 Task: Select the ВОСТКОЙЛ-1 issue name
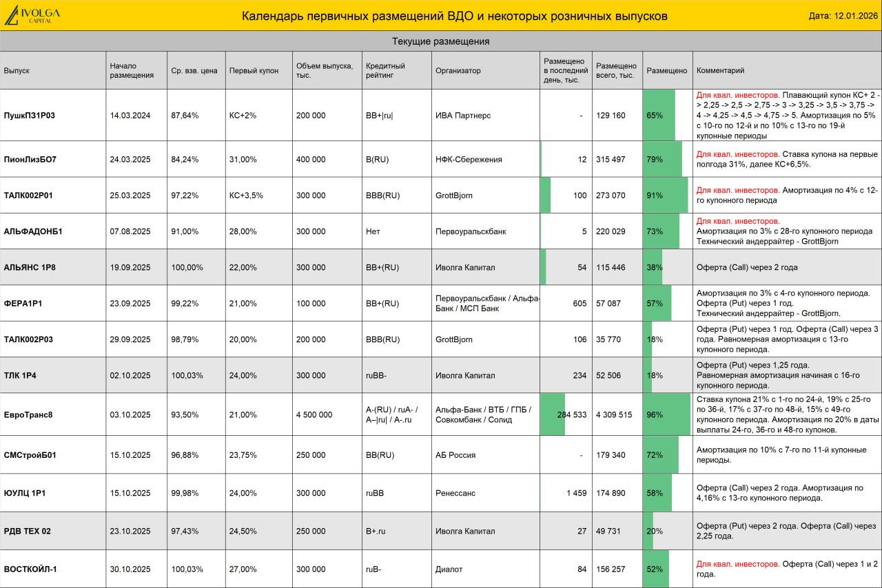pos(30,569)
